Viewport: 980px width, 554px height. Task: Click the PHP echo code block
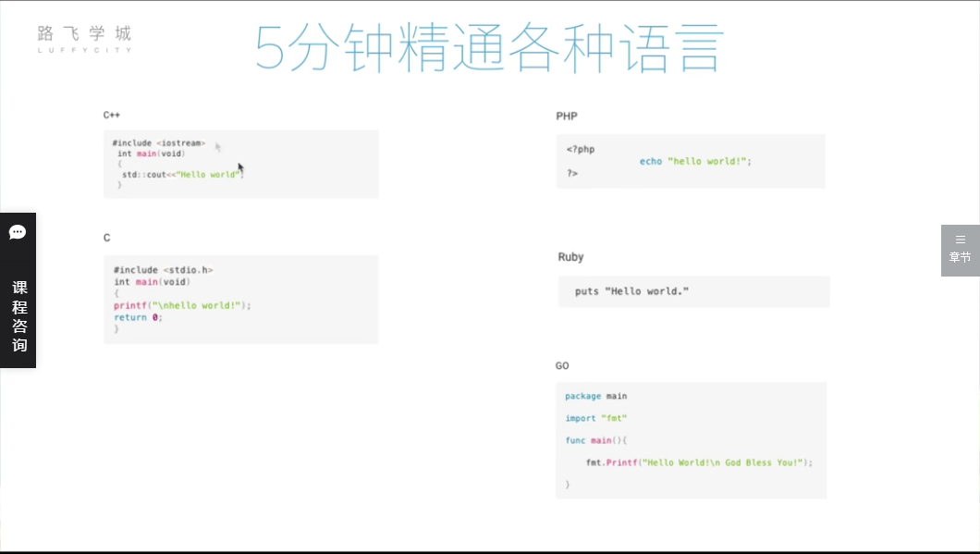[690, 161]
